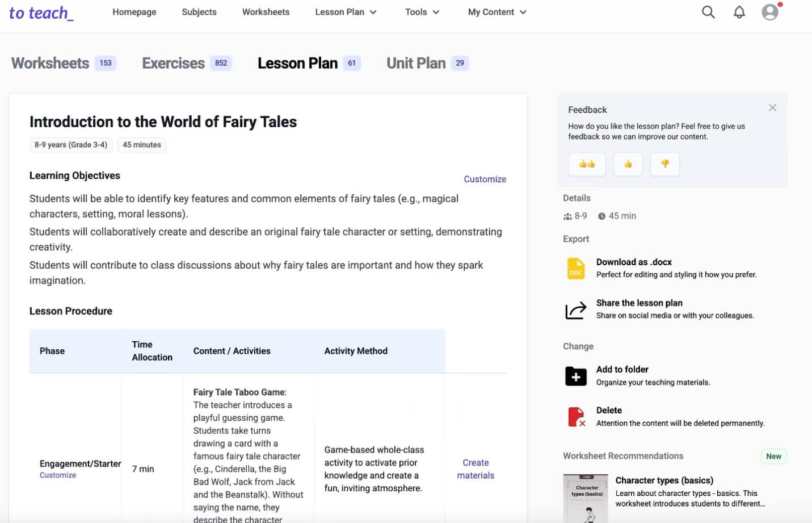Screen dimensions: 812x523
Task: Click the Fairy Tale Taboo Game text
Action: (239, 392)
